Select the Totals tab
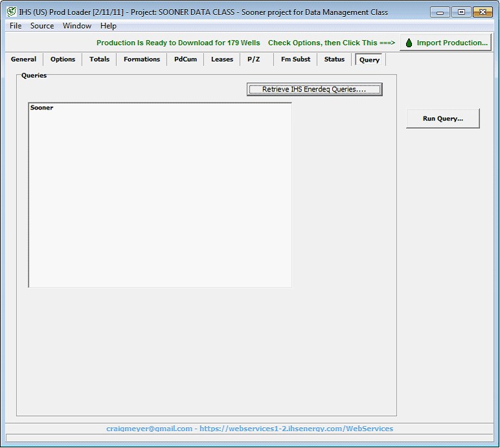The image size is (500, 448). coord(100,60)
